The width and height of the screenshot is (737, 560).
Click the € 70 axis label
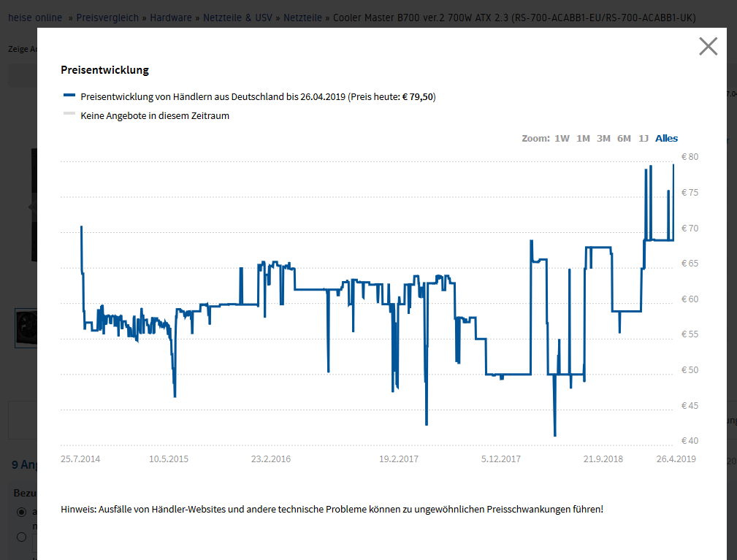tap(690, 229)
